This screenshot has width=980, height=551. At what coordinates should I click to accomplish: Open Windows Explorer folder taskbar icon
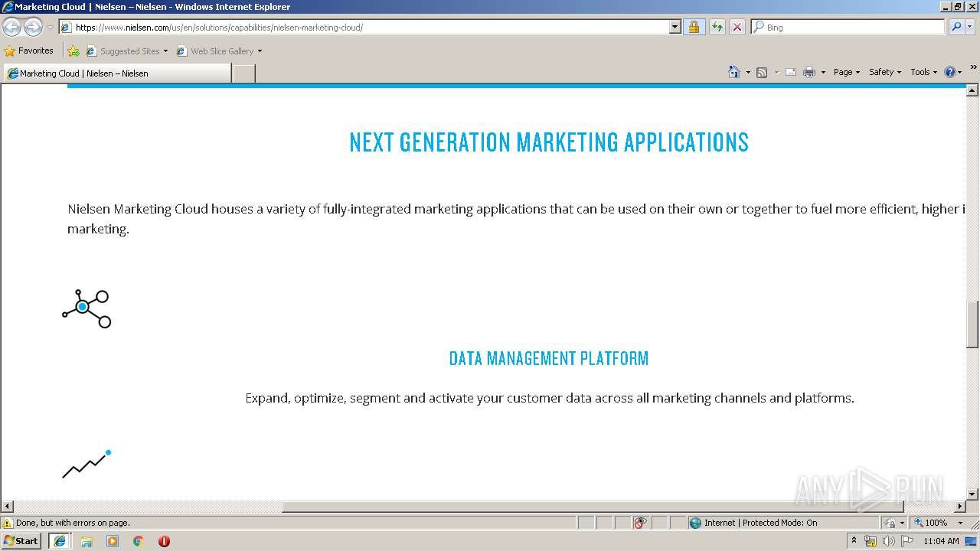(x=87, y=541)
